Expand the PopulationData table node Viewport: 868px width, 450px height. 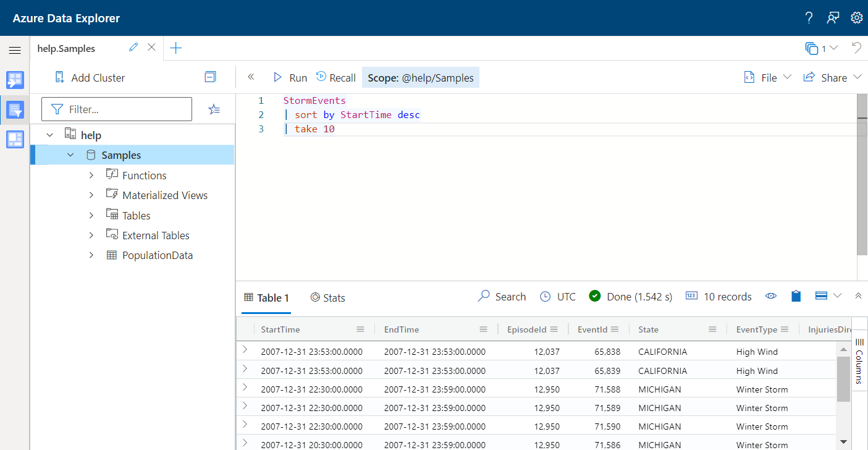click(x=91, y=255)
